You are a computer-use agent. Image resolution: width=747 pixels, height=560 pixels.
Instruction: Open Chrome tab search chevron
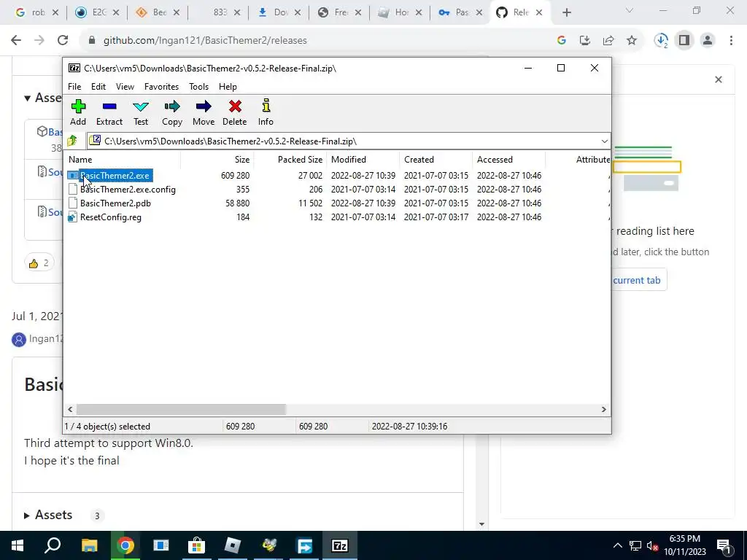[630, 11]
